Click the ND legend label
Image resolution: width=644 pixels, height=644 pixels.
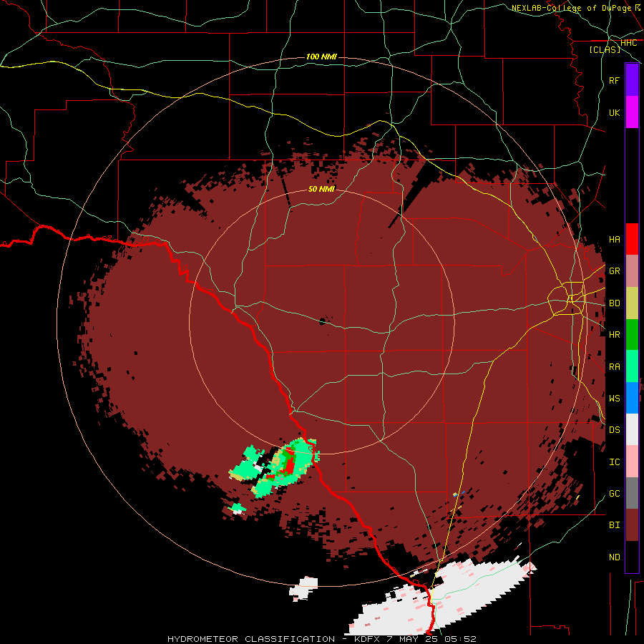(614, 557)
